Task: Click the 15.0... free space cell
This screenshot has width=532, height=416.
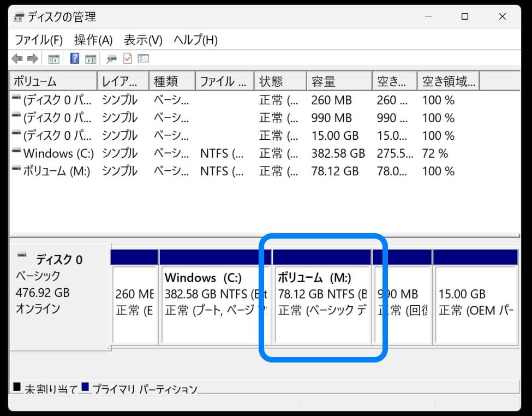Action: click(392, 135)
